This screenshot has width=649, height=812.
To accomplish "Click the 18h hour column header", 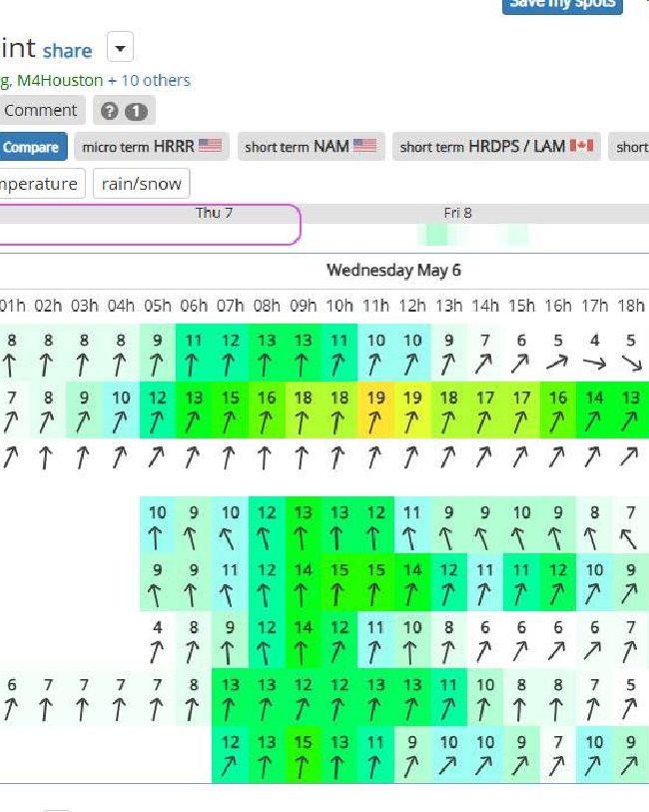I will [x=631, y=306].
